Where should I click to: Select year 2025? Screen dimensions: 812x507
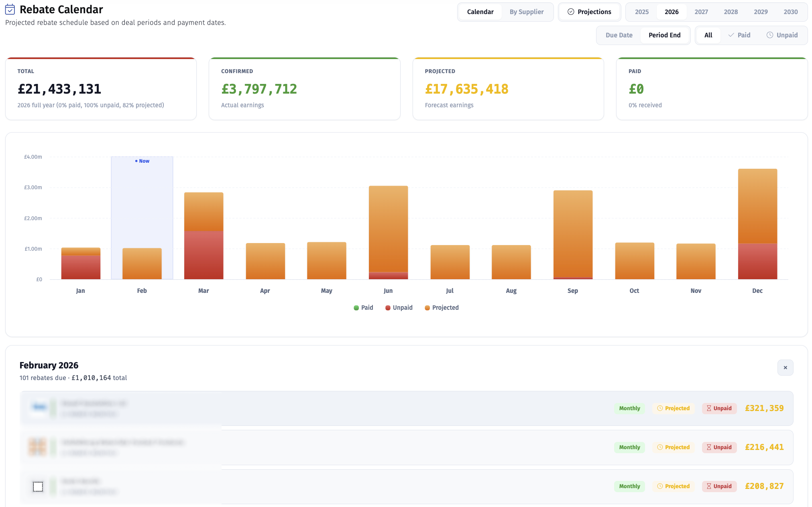pos(641,12)
